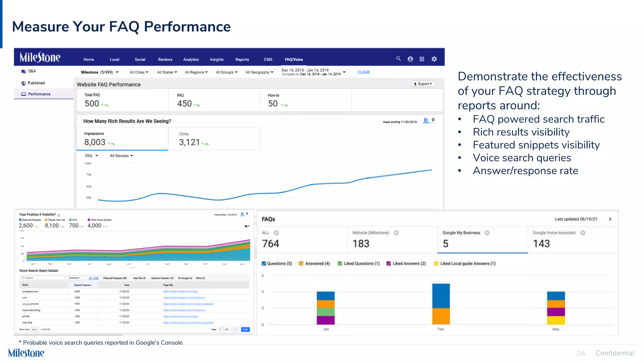Viewport: 644px width, 362px height.
Task: Click the blue segment of Feb bar
Action: point(441,295)
